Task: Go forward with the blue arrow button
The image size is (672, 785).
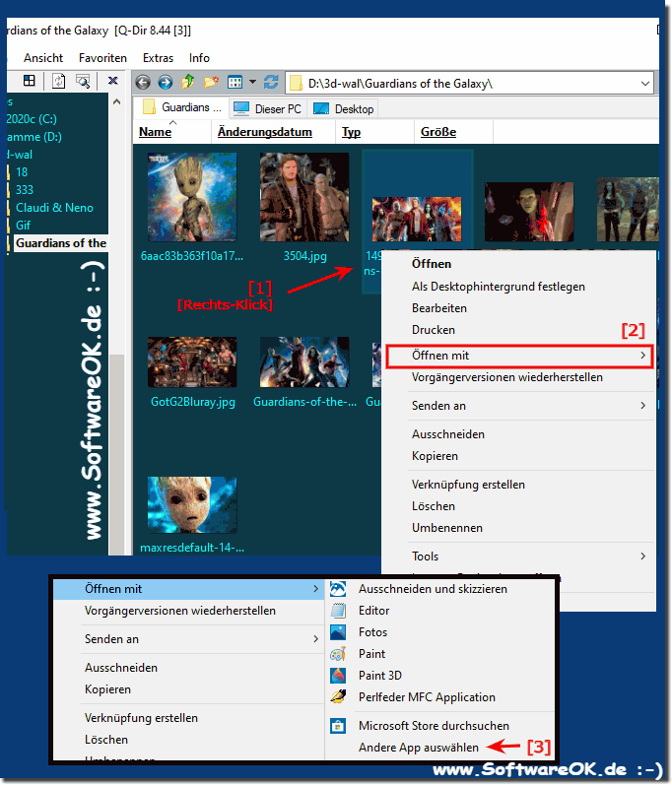Action: pos(166,82)
